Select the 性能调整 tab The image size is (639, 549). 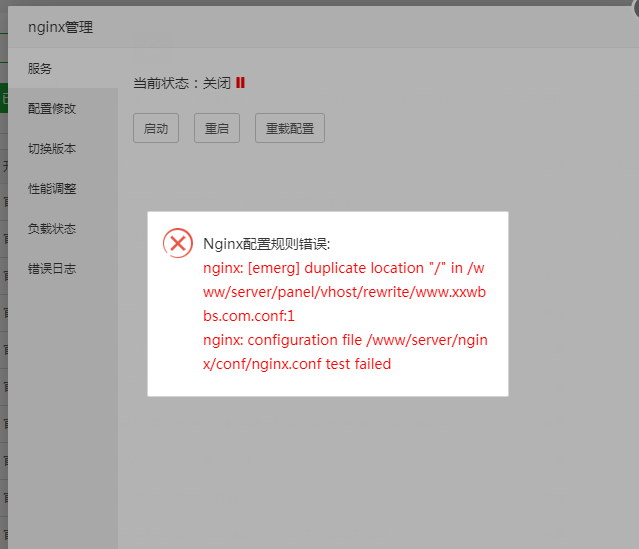click(x=63, y=188)
